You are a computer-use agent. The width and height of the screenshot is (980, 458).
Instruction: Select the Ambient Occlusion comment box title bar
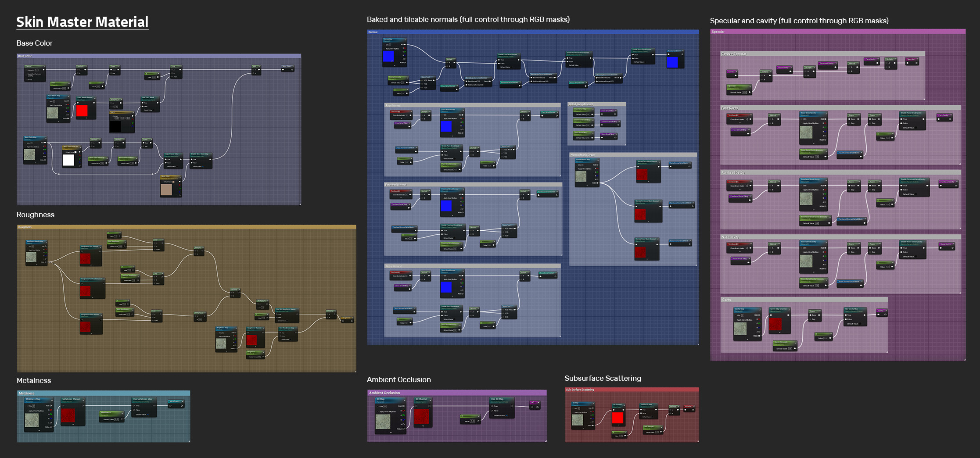click(x=457, y=393)
